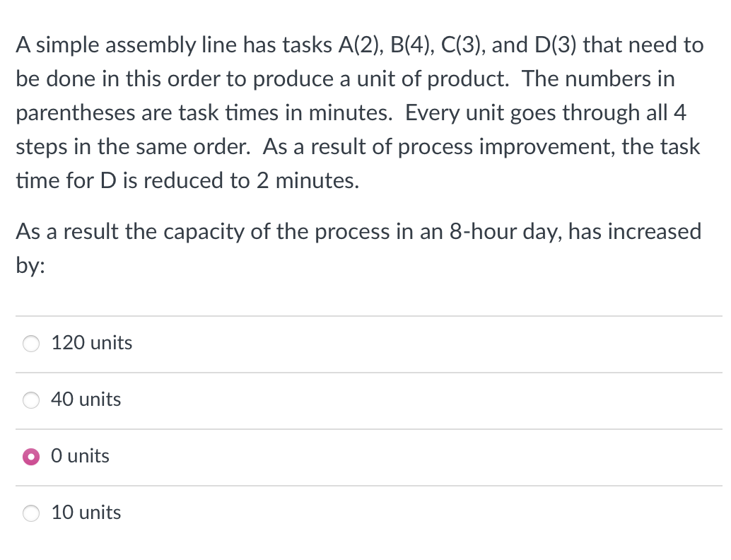
Task: Click the row containing '120 units'
Action: (353, 344)
